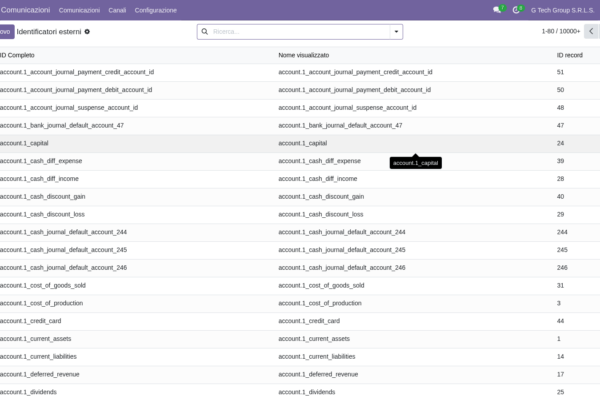600x400 pixels.
Task: Click Nome visualizzato cell account.1_credit_card
Action: [309, 321]
